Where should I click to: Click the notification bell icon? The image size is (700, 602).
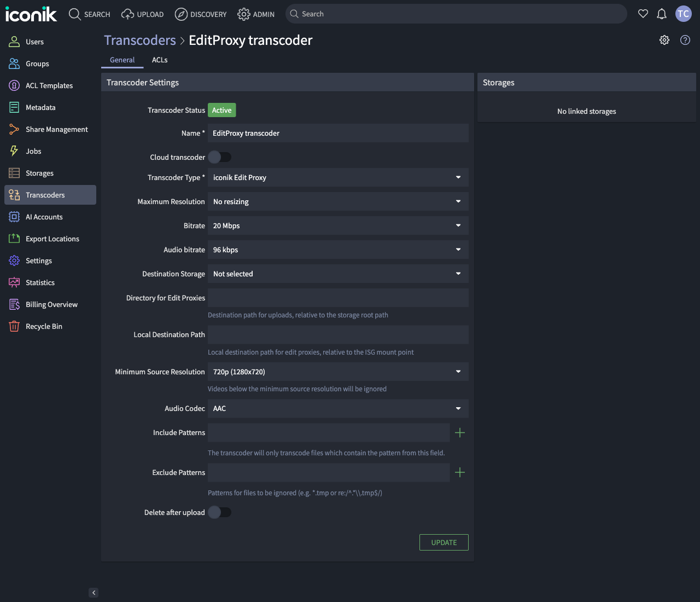tap(662, 14)
